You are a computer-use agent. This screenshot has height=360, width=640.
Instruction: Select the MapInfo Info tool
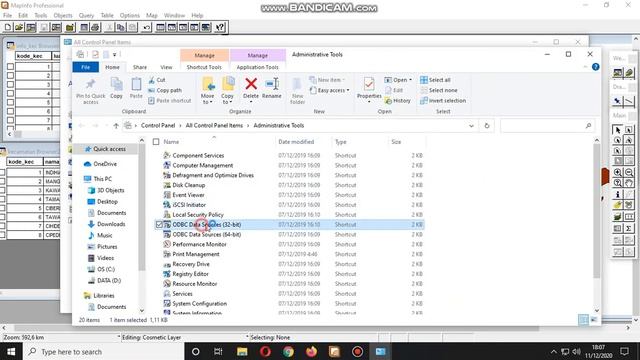tap(618, 194)
